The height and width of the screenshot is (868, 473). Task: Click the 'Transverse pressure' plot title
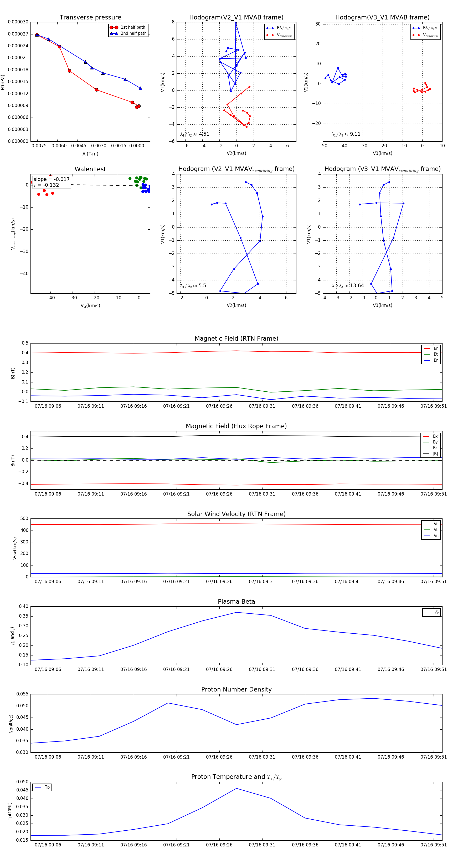[90, 18]
